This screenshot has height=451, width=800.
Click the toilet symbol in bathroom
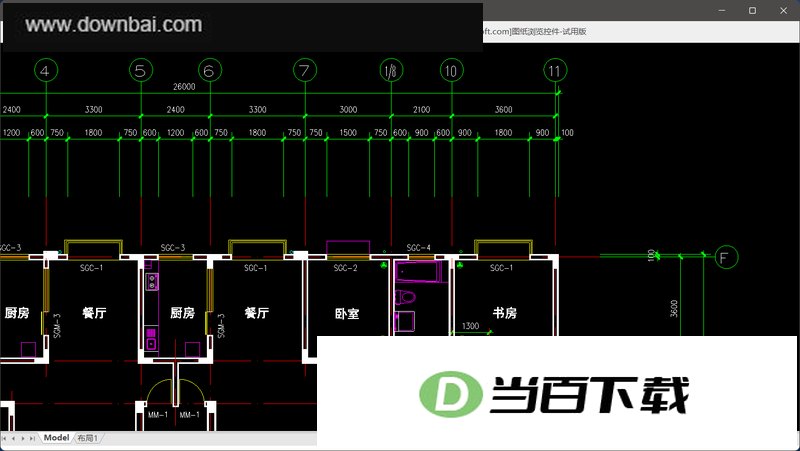pyautogui.click(x=406, y=296)
